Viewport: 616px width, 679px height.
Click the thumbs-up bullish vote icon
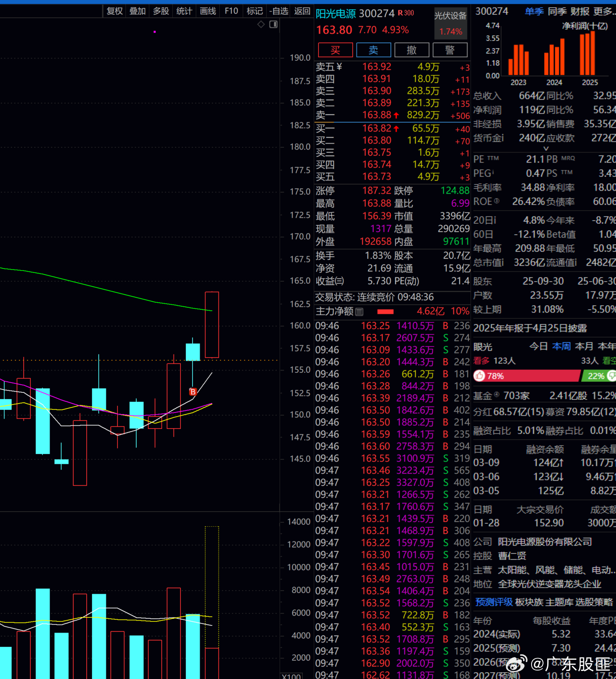tap(480, 376)
